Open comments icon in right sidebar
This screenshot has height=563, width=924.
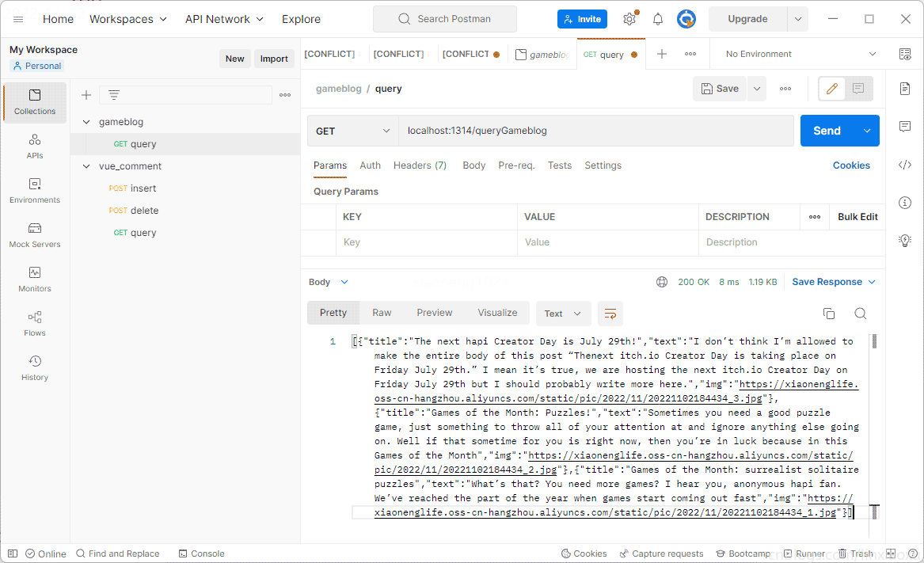(905, 126)
